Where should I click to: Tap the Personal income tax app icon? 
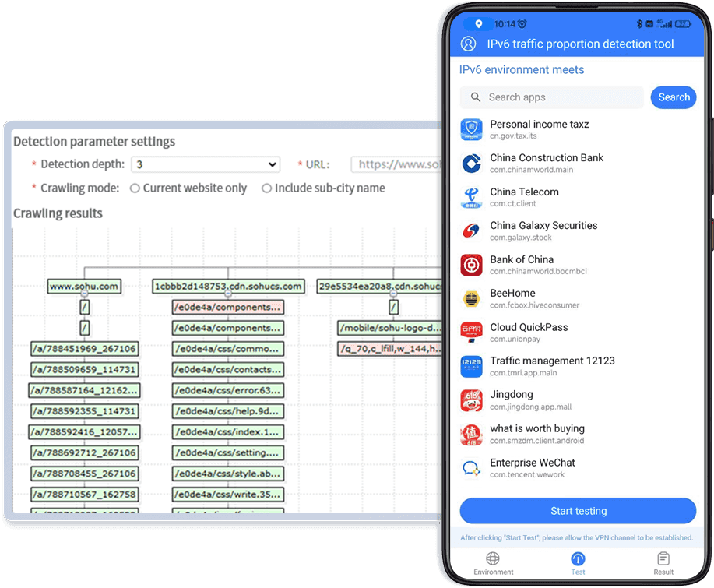[x=472, y=129]
